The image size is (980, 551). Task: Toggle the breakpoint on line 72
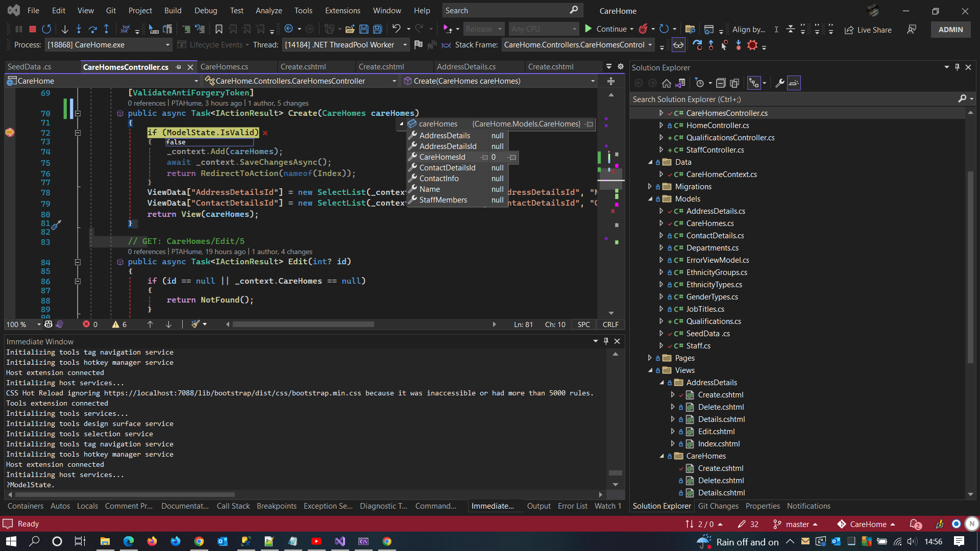click(x=10, y=133)
